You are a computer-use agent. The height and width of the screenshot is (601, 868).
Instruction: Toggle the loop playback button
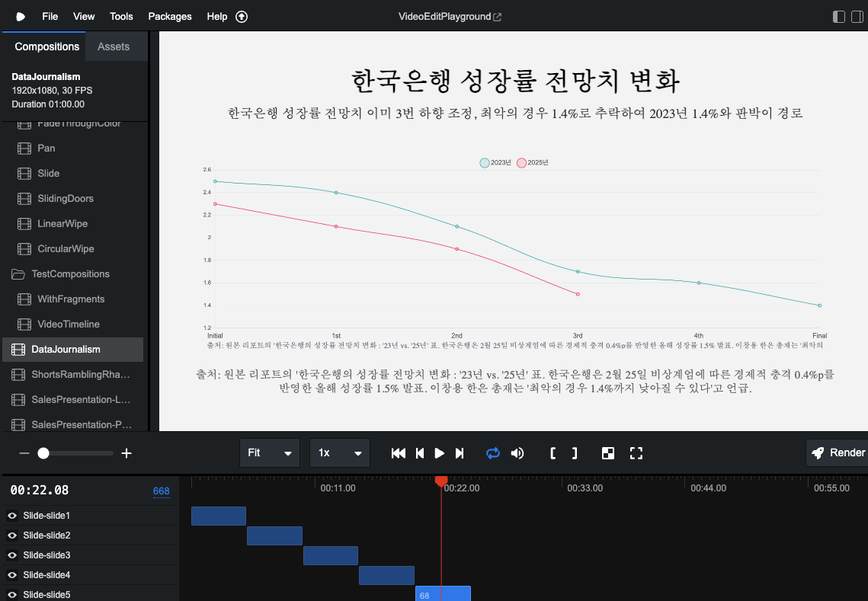[493, 453]
